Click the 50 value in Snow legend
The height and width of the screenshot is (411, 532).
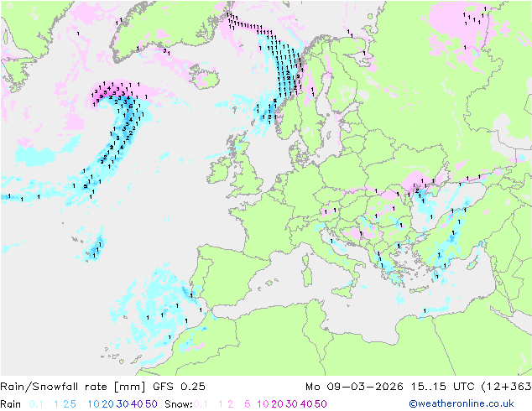pos(321,404)
